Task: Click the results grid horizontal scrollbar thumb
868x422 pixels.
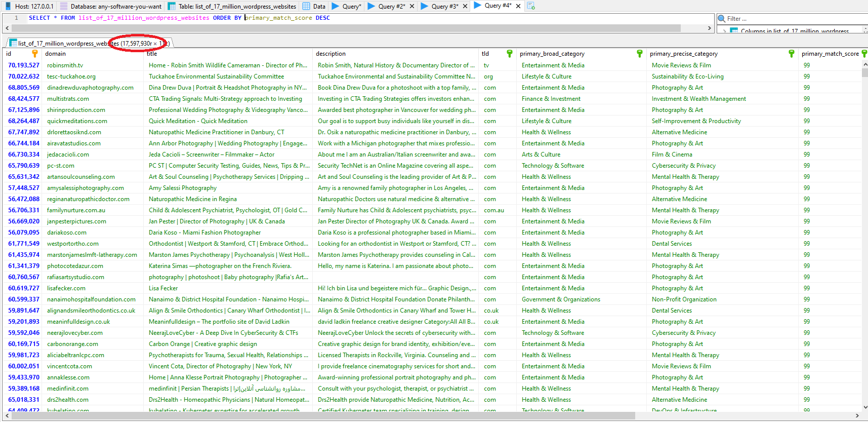Action: tap(323, 415)
